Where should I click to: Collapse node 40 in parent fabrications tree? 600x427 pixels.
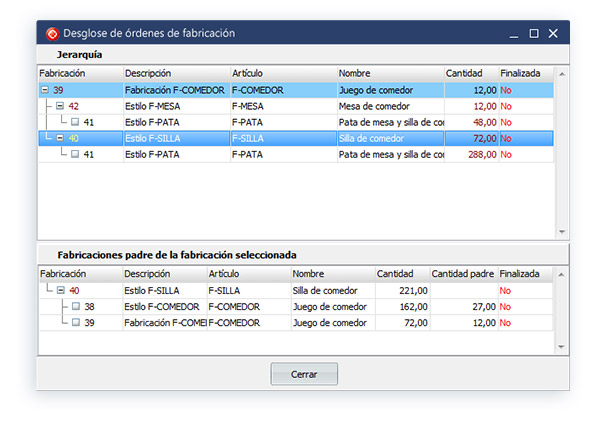[59, 290]
